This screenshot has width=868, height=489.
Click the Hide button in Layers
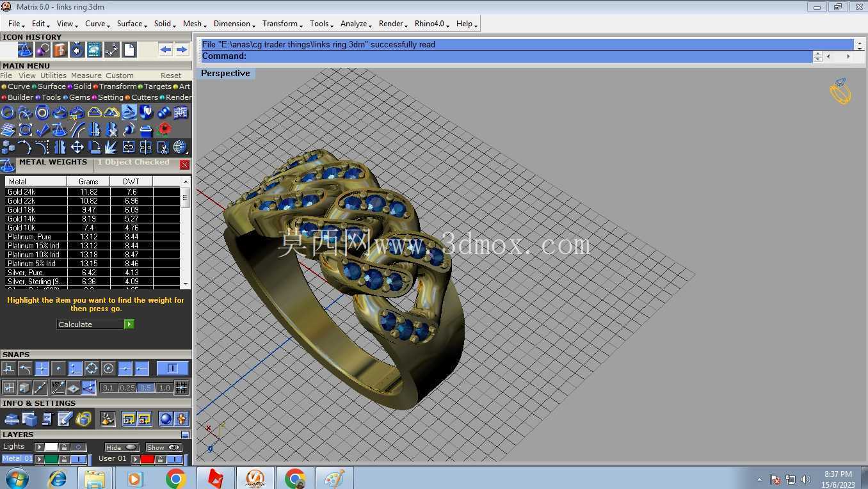click(x=122, y=447)
